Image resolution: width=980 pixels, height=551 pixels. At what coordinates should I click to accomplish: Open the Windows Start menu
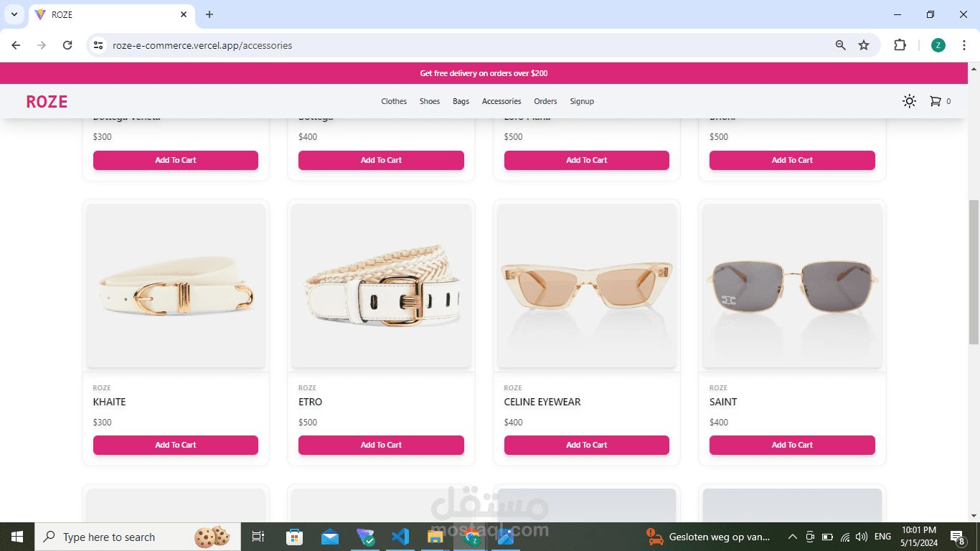pyautogui.click(x=17, y=537)
